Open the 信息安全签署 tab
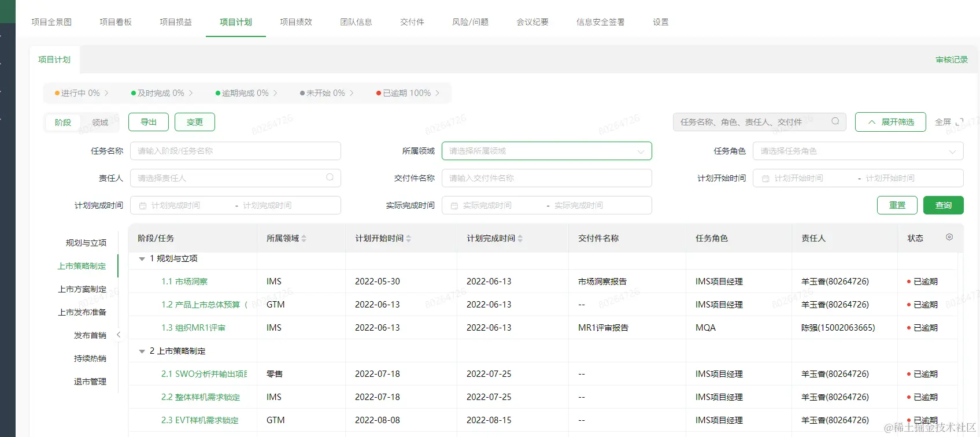The height and width of the screenshot is (437, 980). (x=601, y=22)
